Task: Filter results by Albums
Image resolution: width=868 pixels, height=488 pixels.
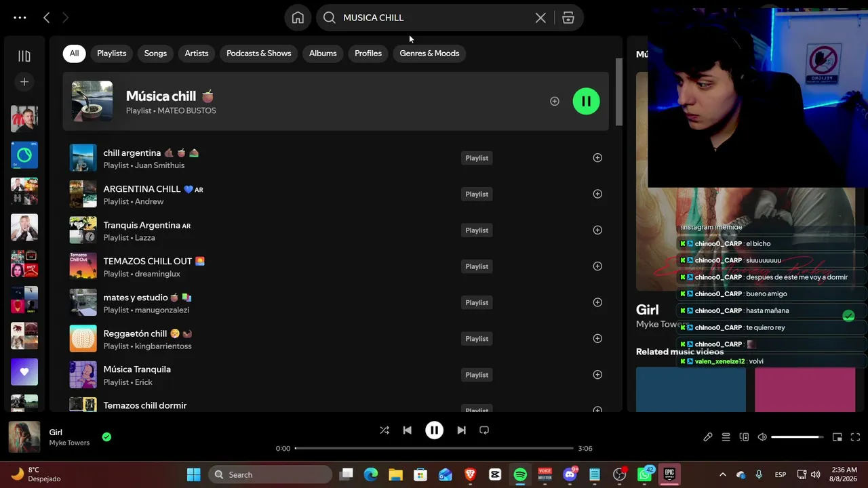Action: [323, 53]
